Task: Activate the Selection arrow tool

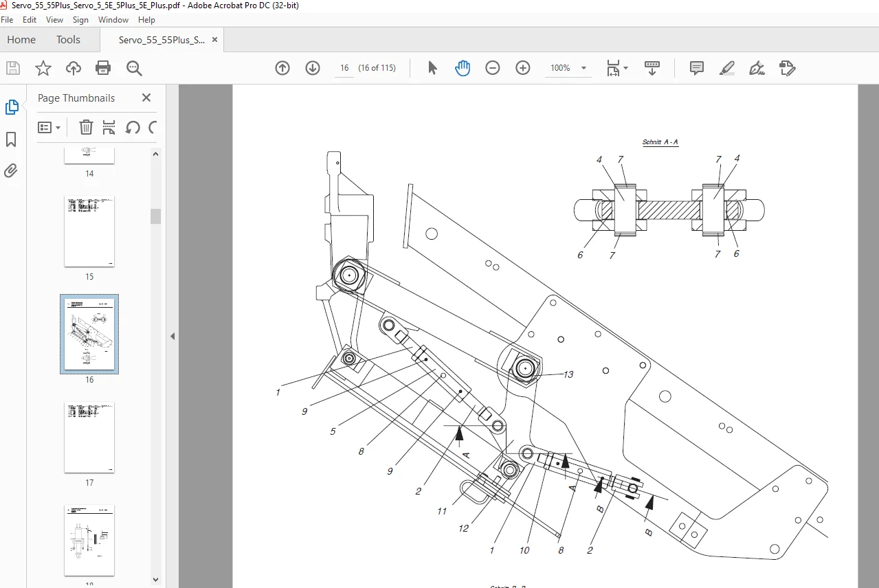Action: pos(432,68)
